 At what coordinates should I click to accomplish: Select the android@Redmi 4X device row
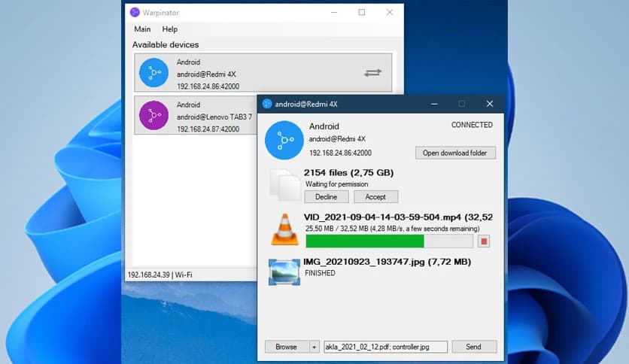tap(263, 72)
